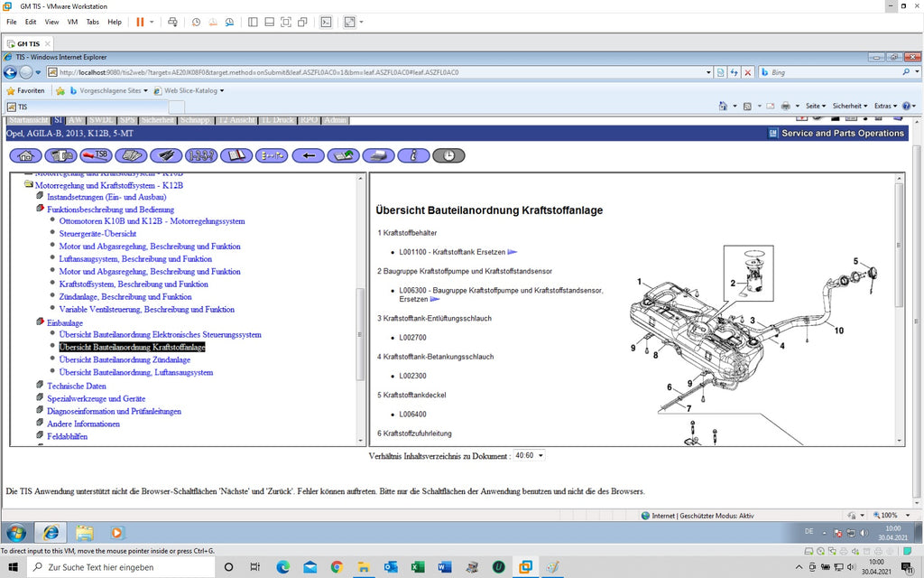The width and height of the screenshot is (924, 578).
Task: Switch to the SPS tab
Action: [127, 120]
